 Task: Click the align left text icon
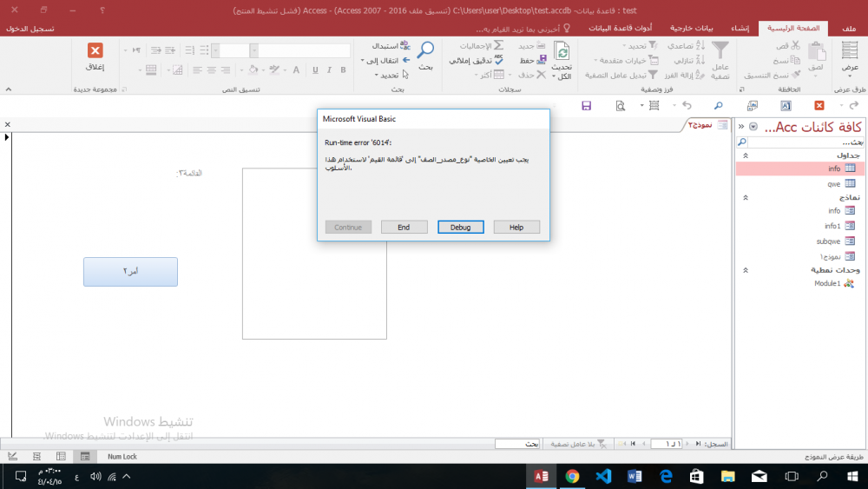(x=197, y=69)
